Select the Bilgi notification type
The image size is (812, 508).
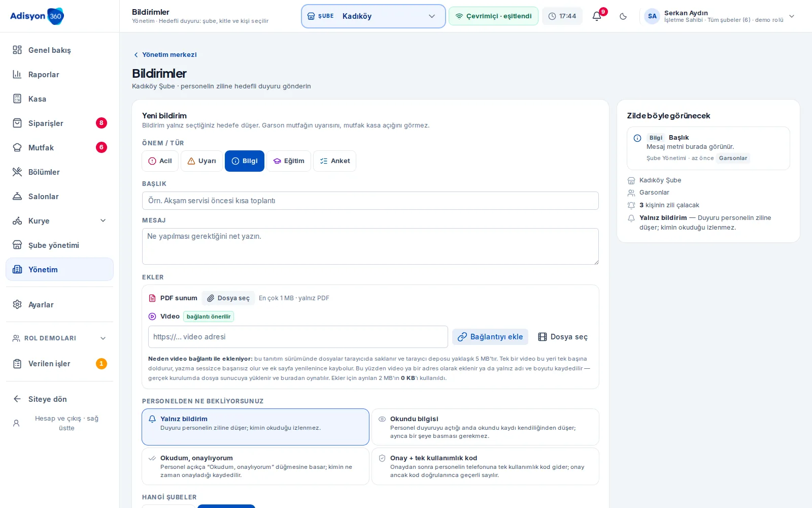245,161
